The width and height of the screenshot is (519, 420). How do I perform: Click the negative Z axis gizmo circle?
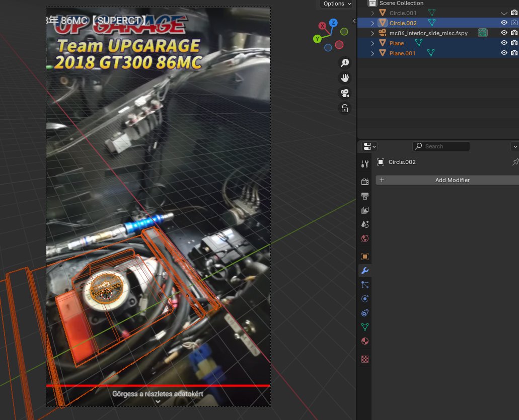pos(328,48)
